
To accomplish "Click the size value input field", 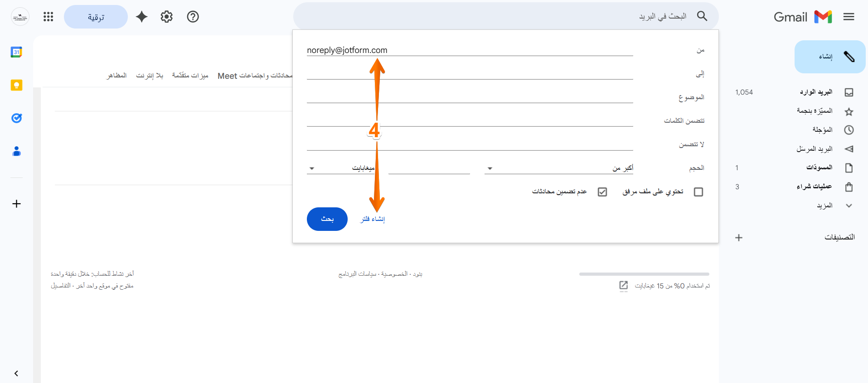I will [x=429, y=168].
